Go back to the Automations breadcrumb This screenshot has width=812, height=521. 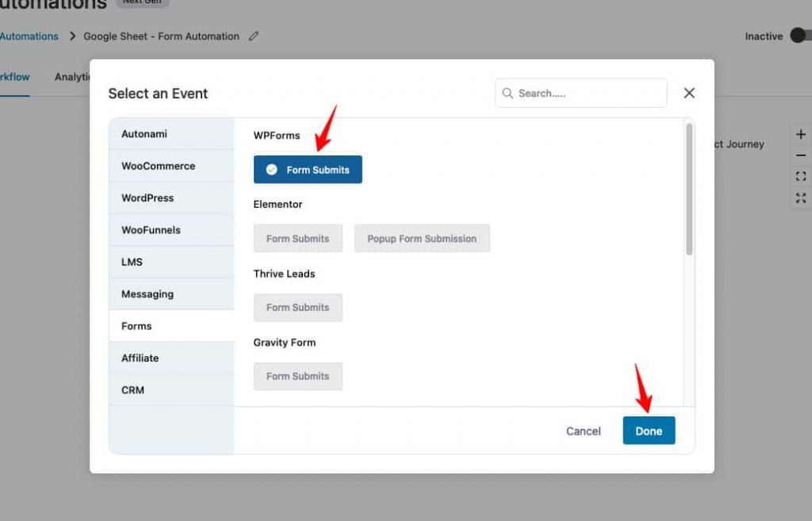point(29,36)
